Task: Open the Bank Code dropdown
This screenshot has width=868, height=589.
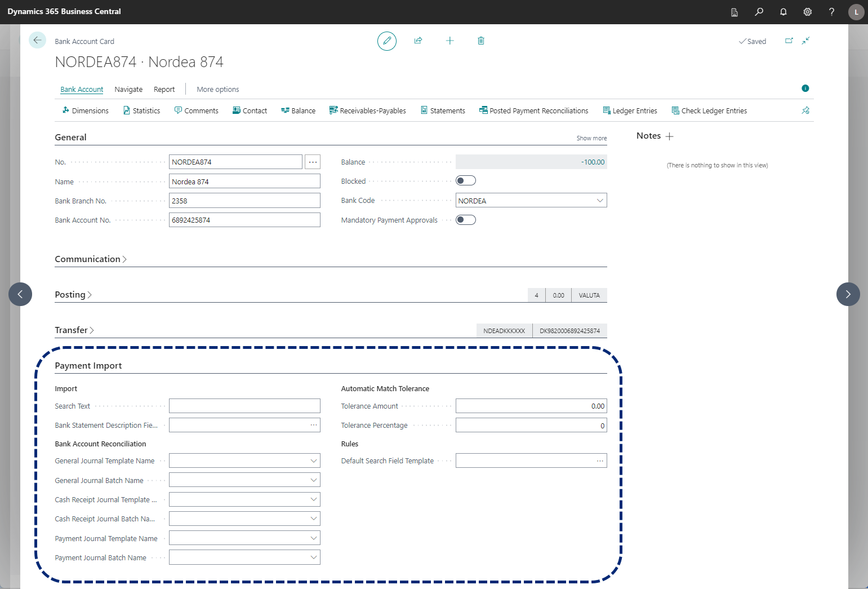Action: 600,201
